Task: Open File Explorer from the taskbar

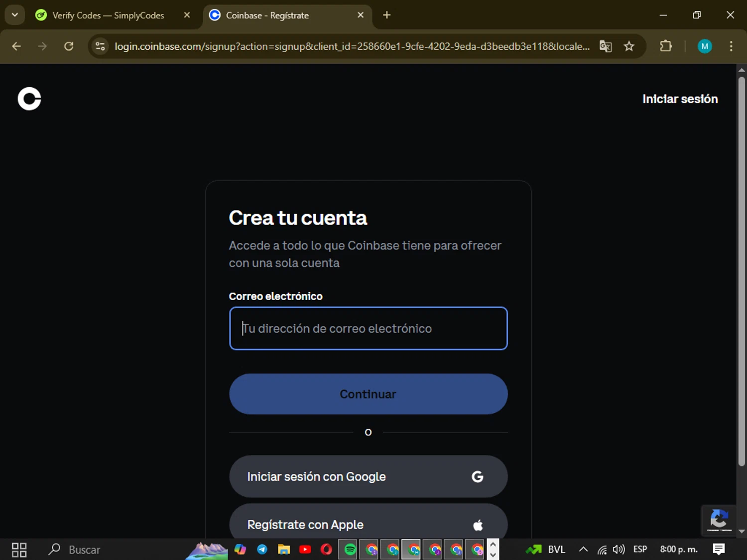Action: [284, 550]
